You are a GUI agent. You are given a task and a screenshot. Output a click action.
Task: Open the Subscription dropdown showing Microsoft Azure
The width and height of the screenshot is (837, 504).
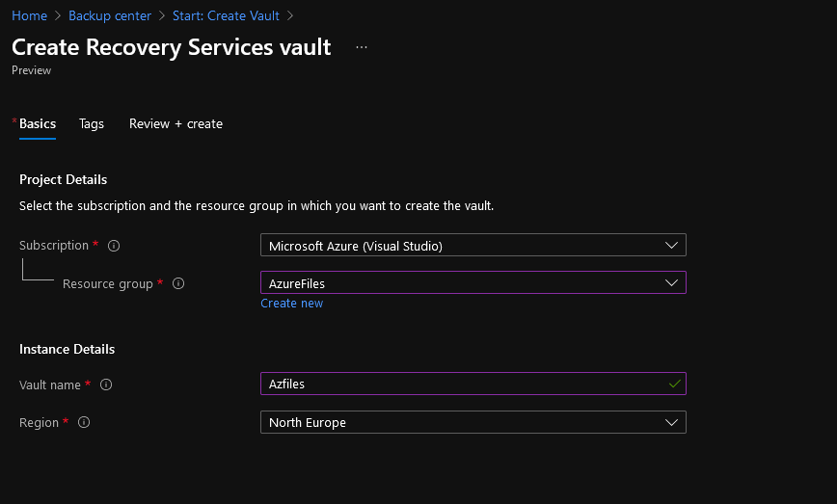click(472, 246)
